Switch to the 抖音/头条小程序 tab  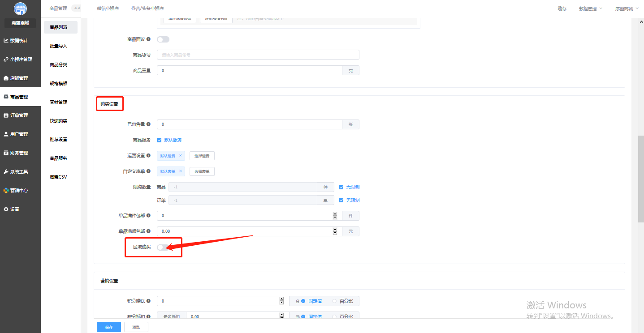[x=147, y=9]
